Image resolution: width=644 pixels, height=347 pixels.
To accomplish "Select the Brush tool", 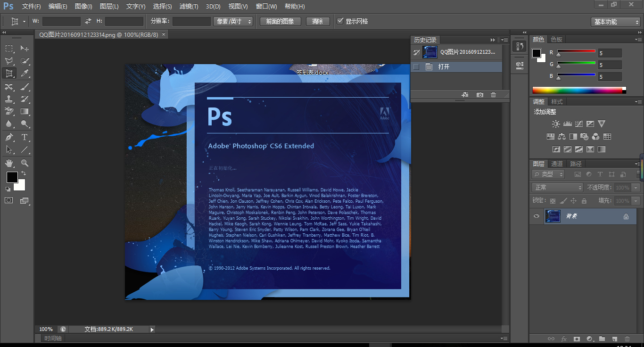I will (x=25, y=86).
